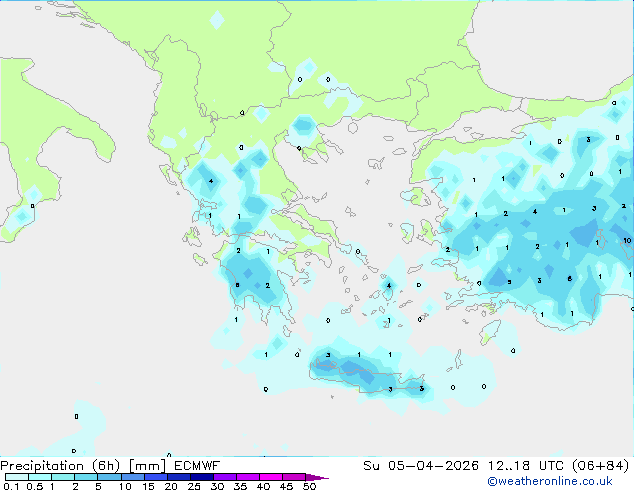Select the "(06+84)" forecast run text

(601, 466)
